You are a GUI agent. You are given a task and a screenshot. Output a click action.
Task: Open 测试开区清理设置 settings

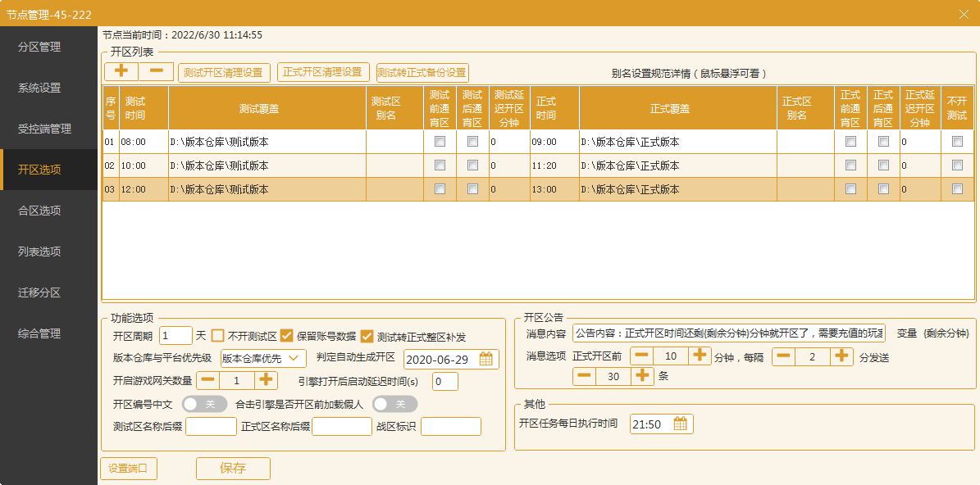click(x=224, y=72)
